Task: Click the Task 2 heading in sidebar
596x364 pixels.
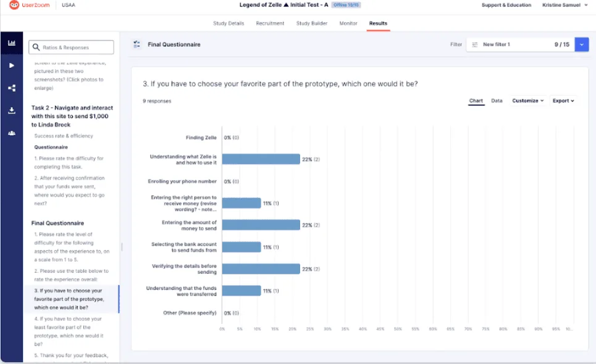Action: (x=72, y=116)
